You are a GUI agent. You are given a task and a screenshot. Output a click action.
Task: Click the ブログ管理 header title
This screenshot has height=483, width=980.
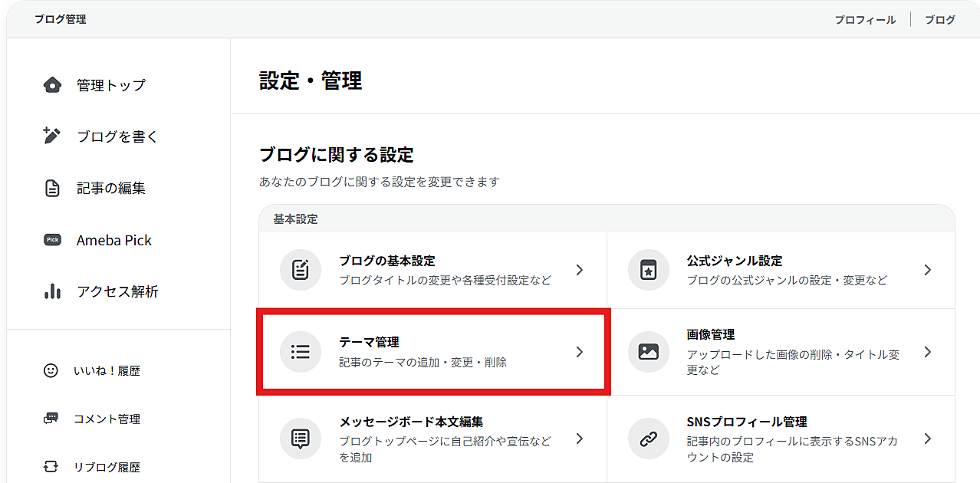pos(60,19)
